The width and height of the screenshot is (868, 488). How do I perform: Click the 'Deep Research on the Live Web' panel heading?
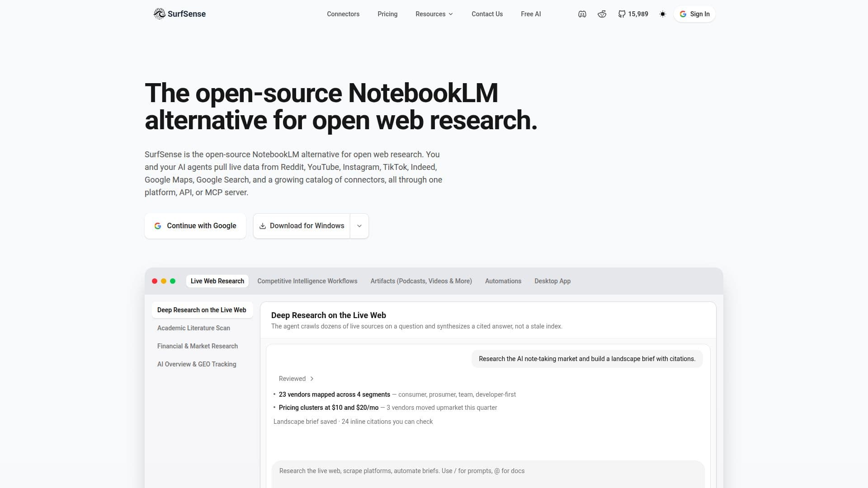329,315
